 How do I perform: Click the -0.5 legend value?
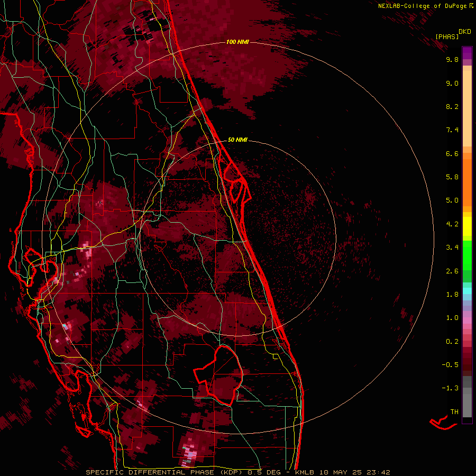coord(450,365)
